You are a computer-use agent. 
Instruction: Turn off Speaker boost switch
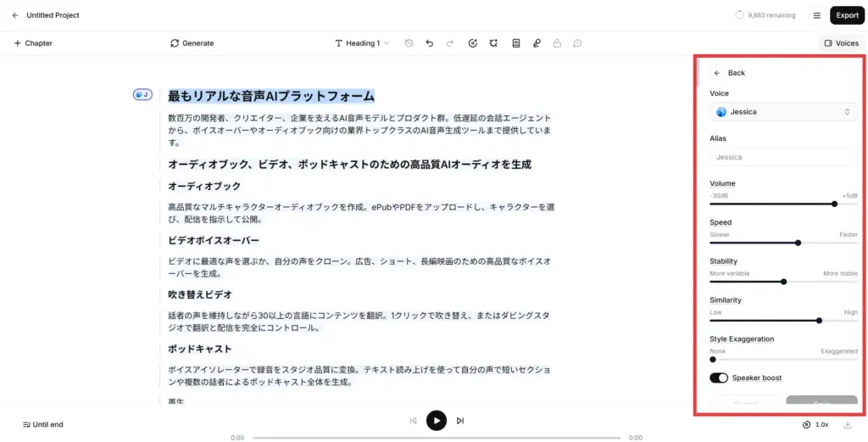click(719, 378)
